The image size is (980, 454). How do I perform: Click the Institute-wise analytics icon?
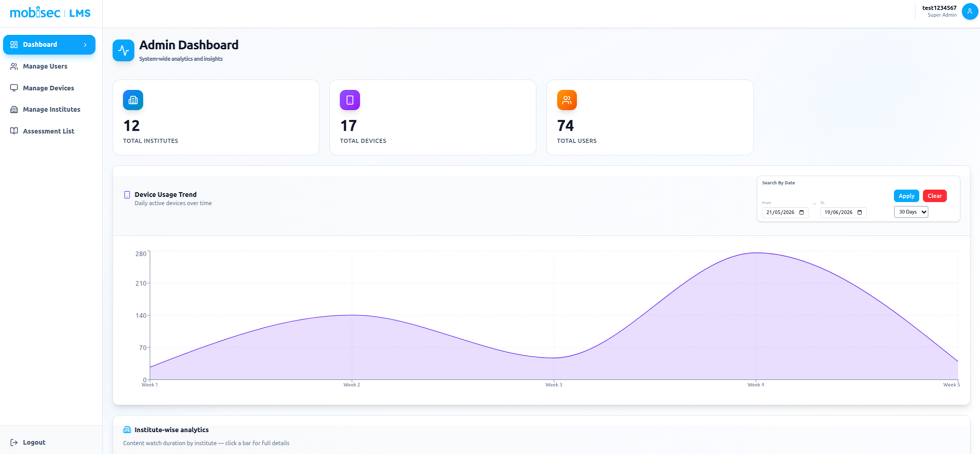pyautogui.click(x=127, y=430)
